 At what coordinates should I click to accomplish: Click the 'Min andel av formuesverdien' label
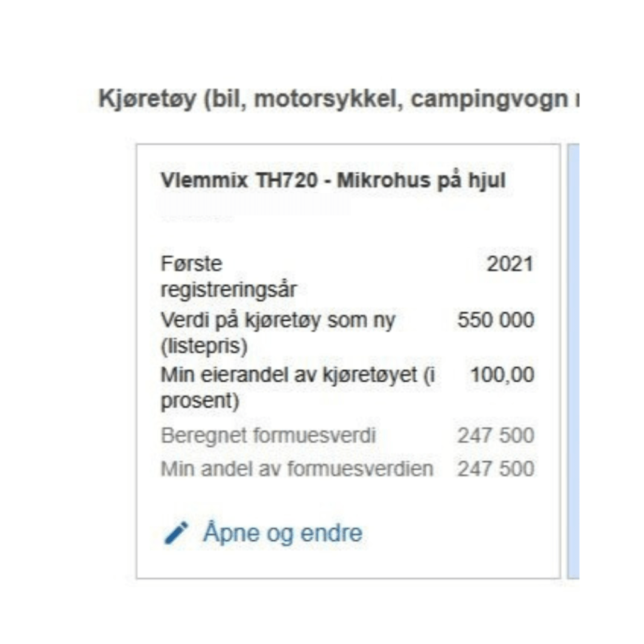click(x=297, y=469)
